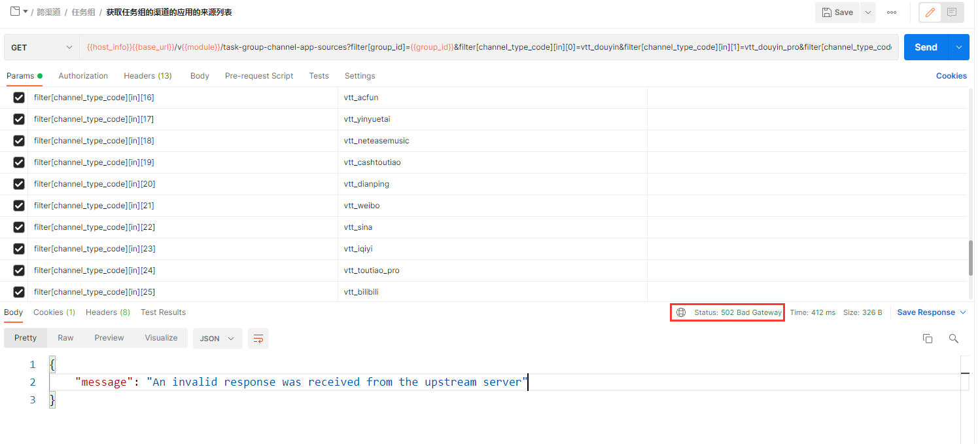
Task: Toggle checkbox for vtt_neteasemusic parameter
Action: click(19, 141)
